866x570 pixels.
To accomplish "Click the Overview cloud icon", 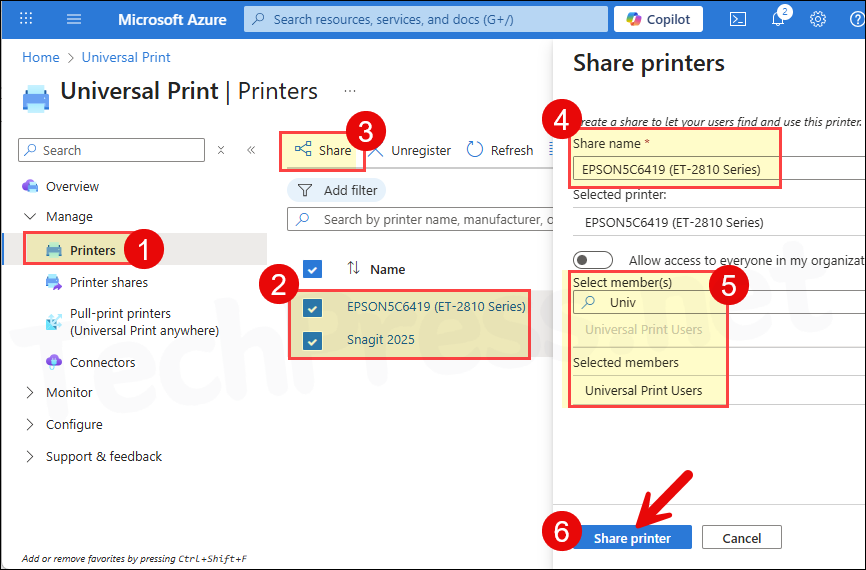I will click(x=30, y=186).
